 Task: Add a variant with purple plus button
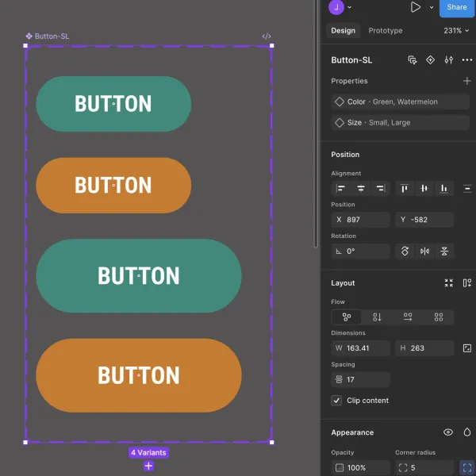148,466
